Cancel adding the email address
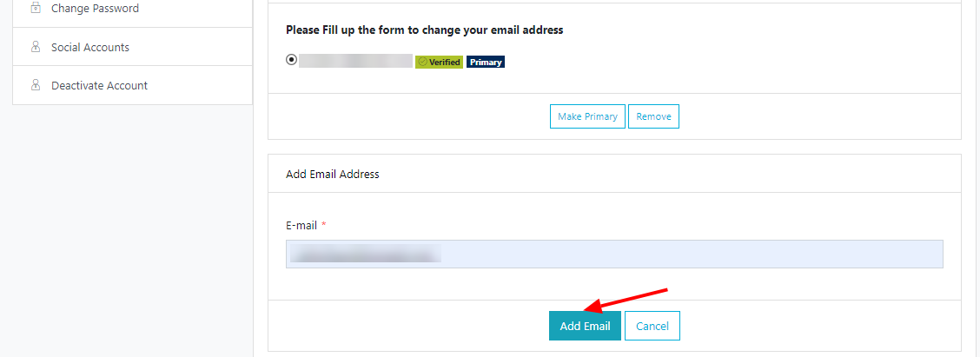 point(652,326)
